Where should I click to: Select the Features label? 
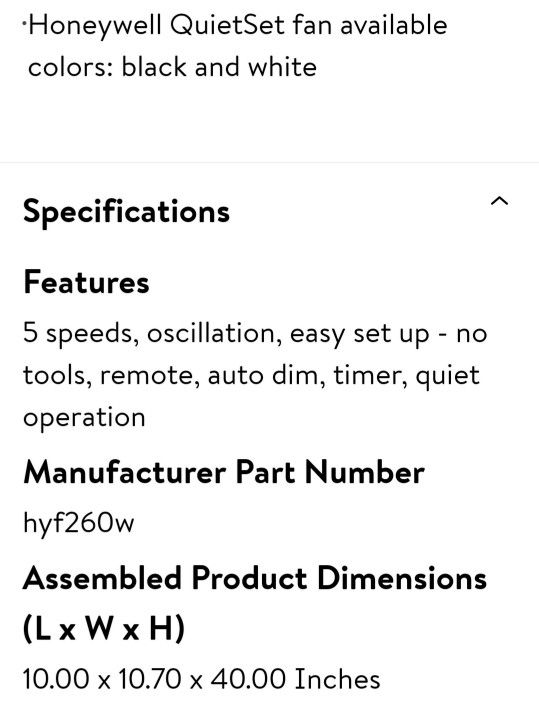click(86, 282)
